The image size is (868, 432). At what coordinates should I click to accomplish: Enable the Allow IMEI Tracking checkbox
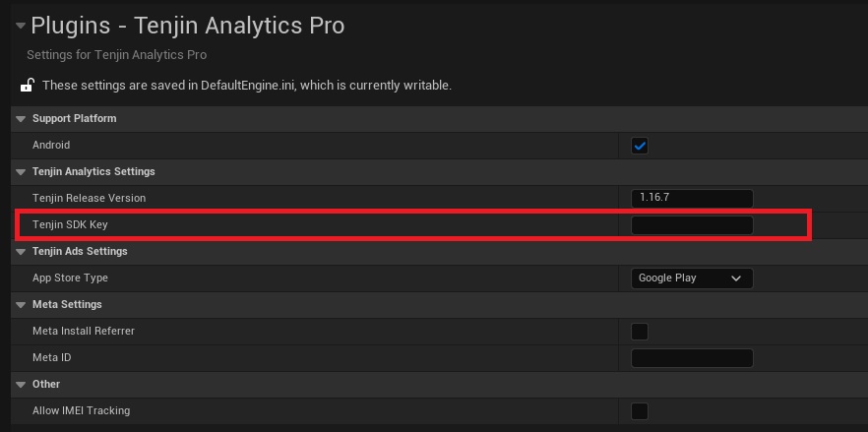point(640,411)
